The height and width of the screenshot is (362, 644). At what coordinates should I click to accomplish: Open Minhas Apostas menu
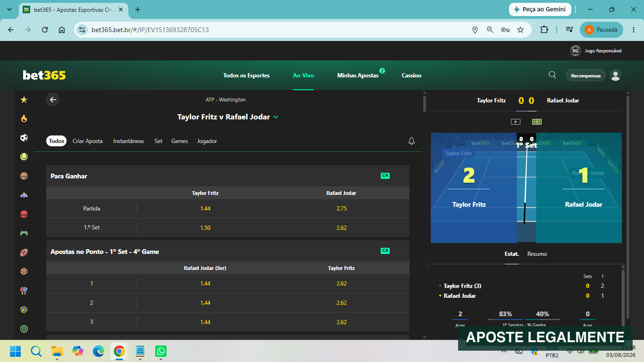pyautogui.click(x=358, y=76)
